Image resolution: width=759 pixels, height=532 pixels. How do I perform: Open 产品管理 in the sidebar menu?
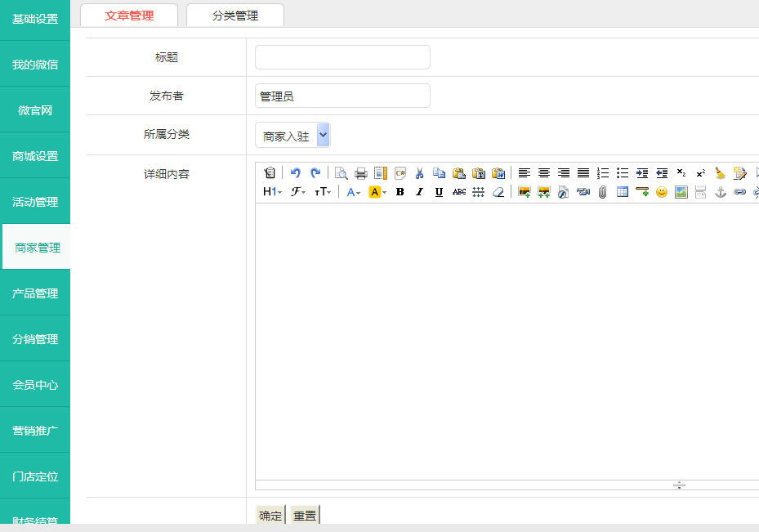tap(35, 293)
